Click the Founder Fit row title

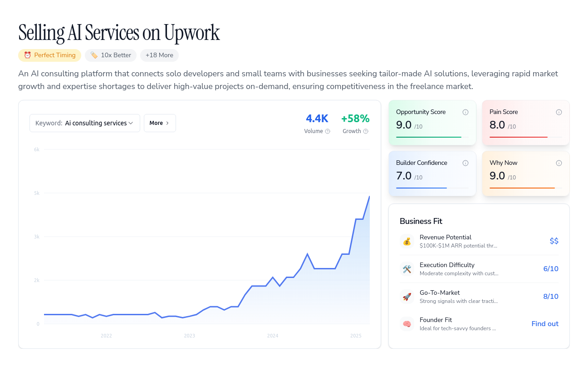(x=436, y=320)
